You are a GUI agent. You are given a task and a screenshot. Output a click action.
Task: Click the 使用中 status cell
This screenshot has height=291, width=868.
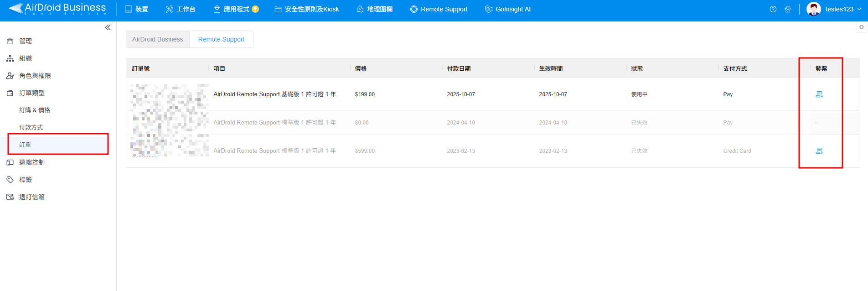(639, 94)
